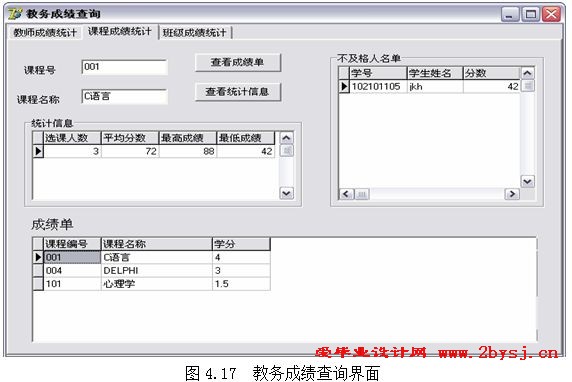Click the 课程编号 column header
Screen dimensions: 572x382
(72, 244)
